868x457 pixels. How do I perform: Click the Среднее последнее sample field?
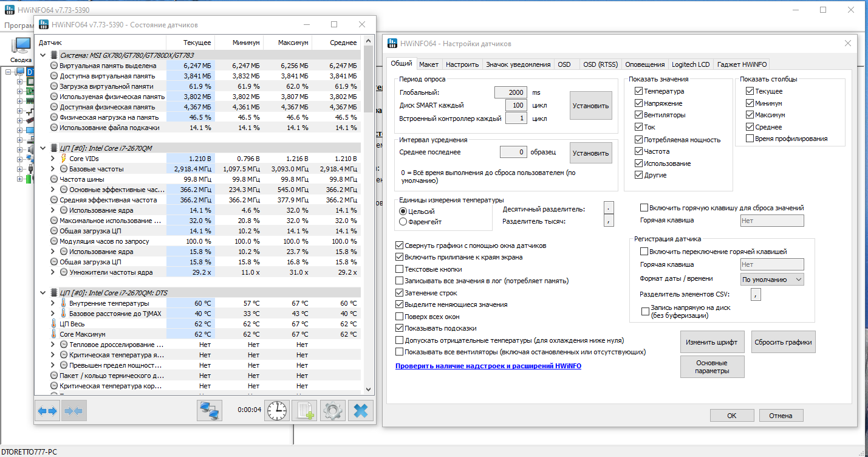click(x=513, y=152)
